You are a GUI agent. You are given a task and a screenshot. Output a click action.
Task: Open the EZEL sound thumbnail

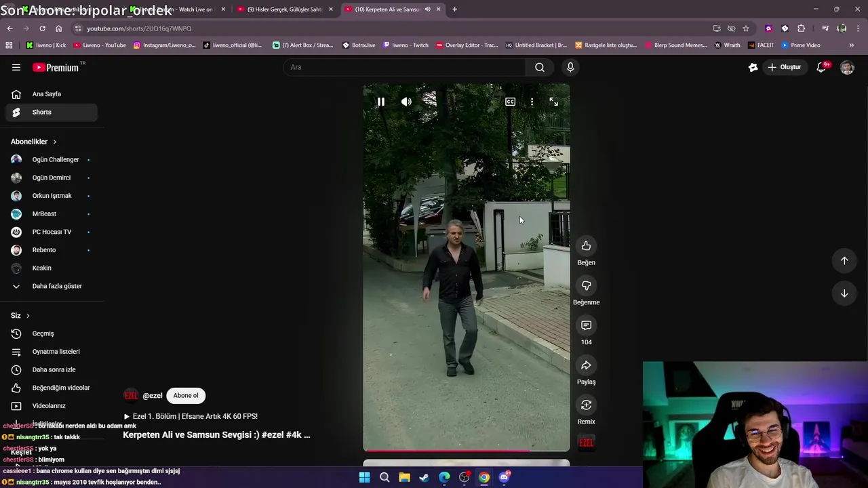587,443
